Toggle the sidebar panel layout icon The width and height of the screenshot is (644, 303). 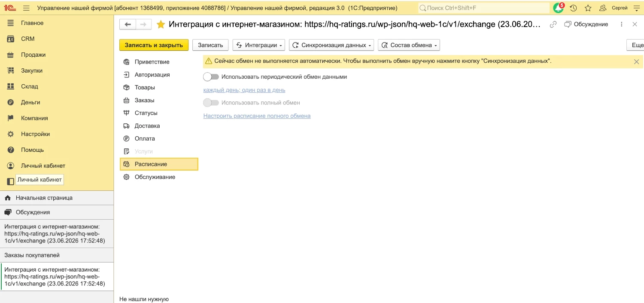coord(11,181)
